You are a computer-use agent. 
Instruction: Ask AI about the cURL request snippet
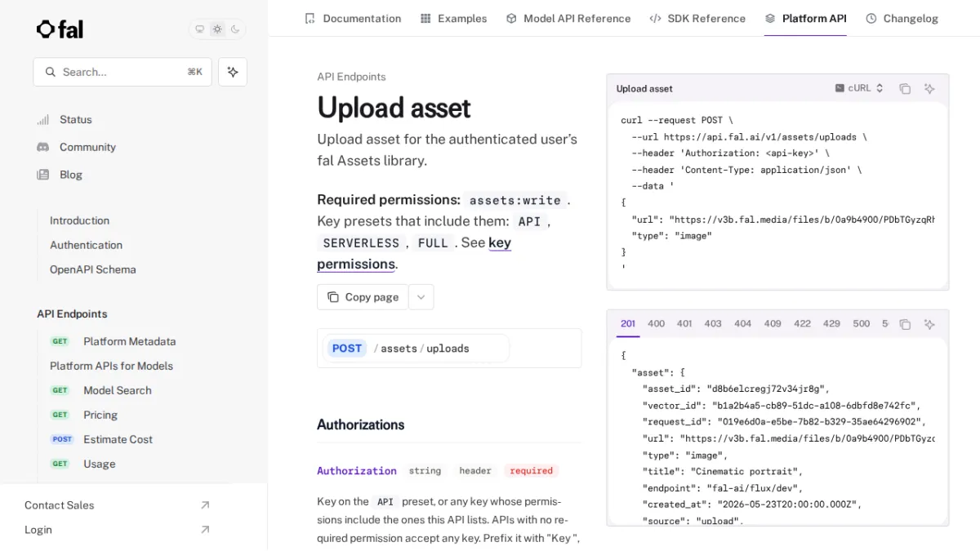[929, 88]
